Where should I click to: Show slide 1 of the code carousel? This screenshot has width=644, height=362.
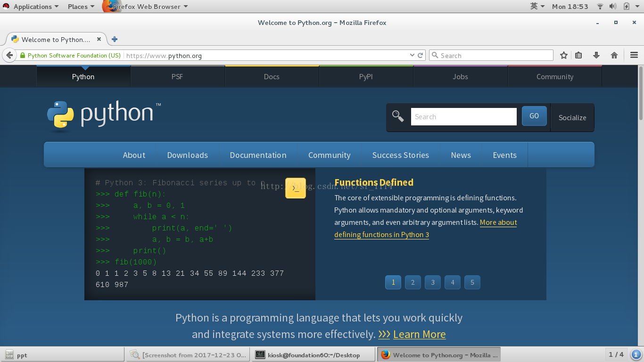point(393,282)
